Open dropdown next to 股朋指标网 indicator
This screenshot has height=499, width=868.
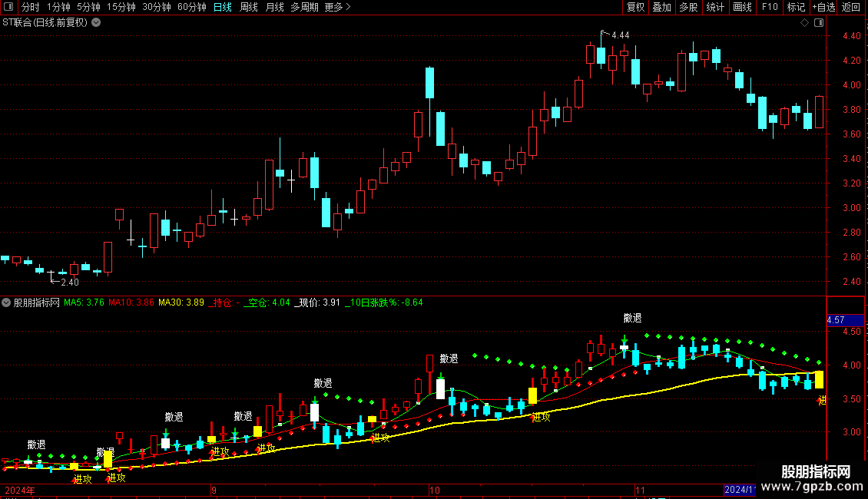coord(6,302)
